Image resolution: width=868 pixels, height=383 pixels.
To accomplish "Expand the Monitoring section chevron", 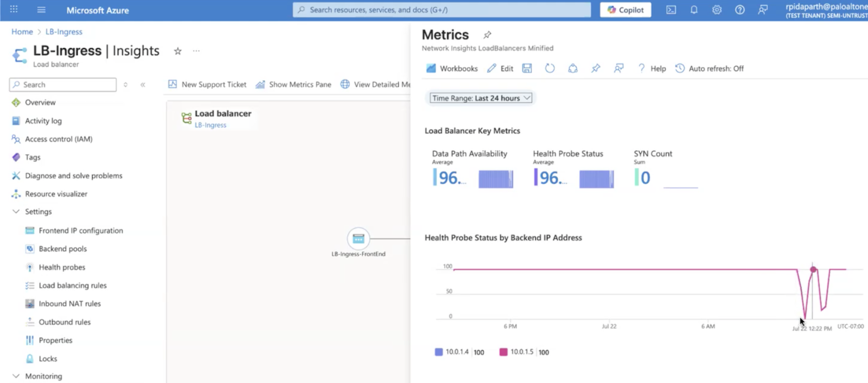I will [16, 376].
